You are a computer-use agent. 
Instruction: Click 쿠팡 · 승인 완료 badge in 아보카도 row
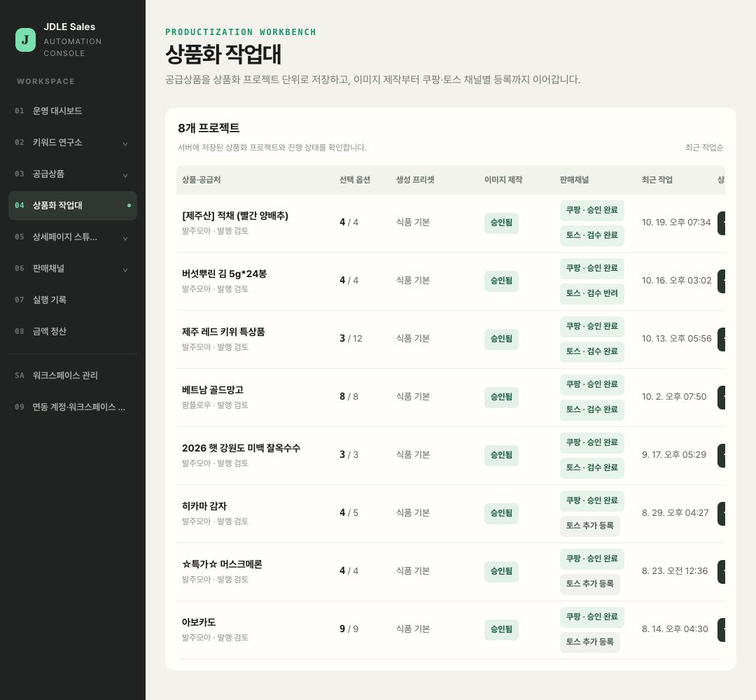coord(592,617)
